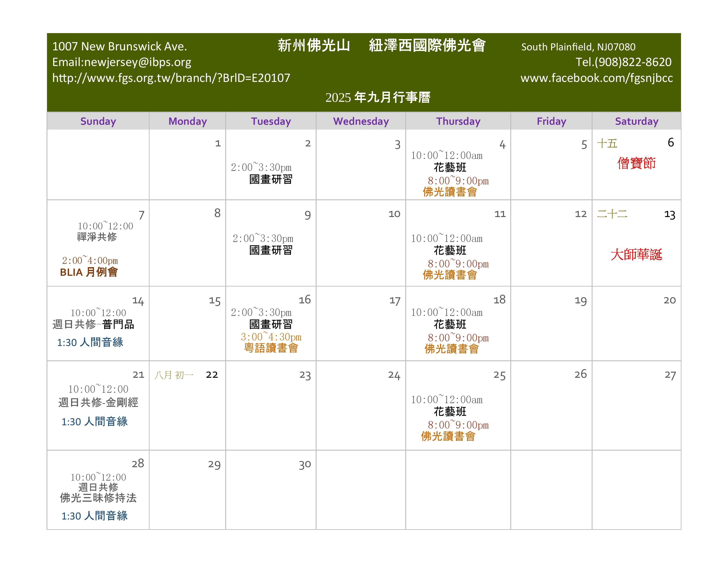Click date number 26 on Friday
The height and width of the screenshot is (563, 728).
tap(580, 374)
